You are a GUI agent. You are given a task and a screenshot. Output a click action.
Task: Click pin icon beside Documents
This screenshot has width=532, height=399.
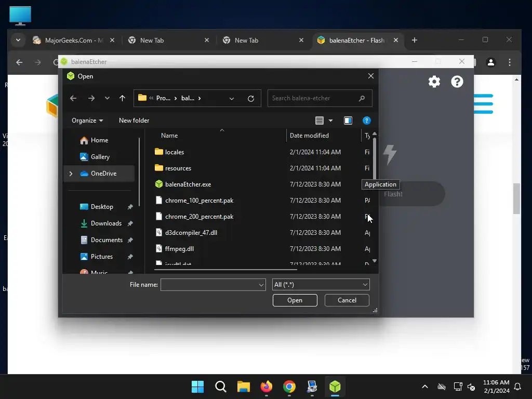coord(130,240)
